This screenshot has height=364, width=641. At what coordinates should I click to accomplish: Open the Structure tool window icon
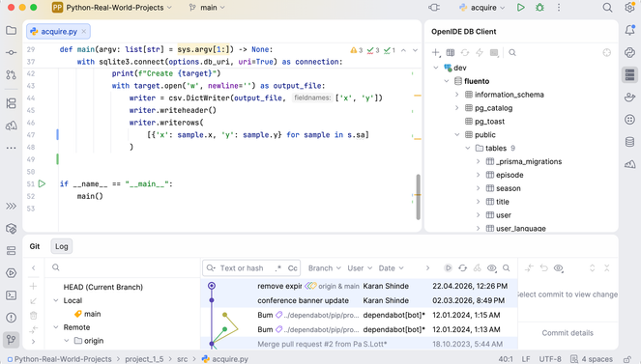click(x=11, y=103)
